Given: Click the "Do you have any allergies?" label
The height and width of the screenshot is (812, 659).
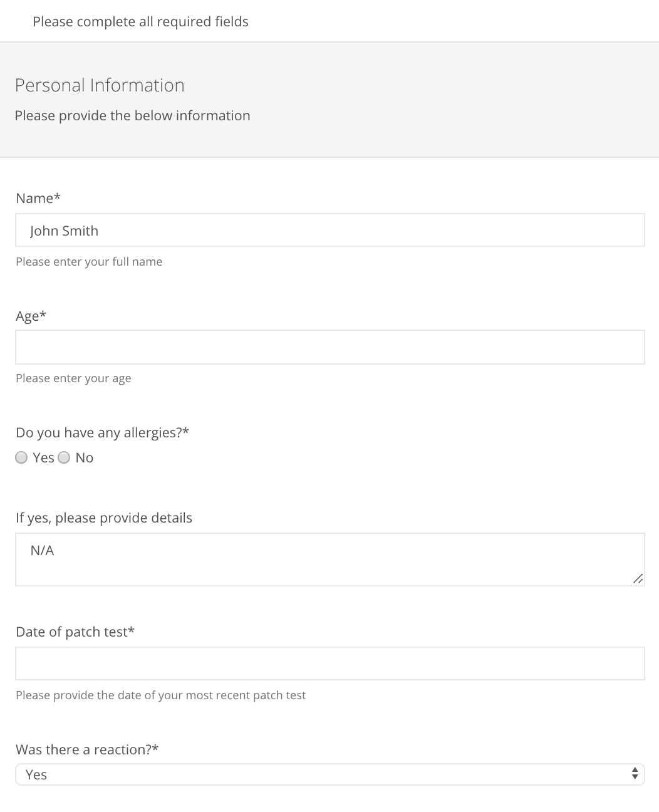Looking at the screenshot, I should [103, 432].
